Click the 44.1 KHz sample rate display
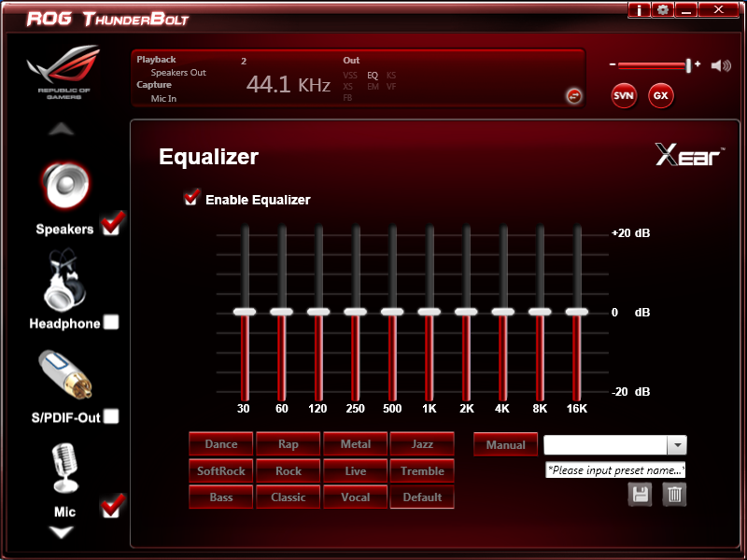Image resolution: width=747 pixels, height=560 pixels. click(x=289, y=85)
